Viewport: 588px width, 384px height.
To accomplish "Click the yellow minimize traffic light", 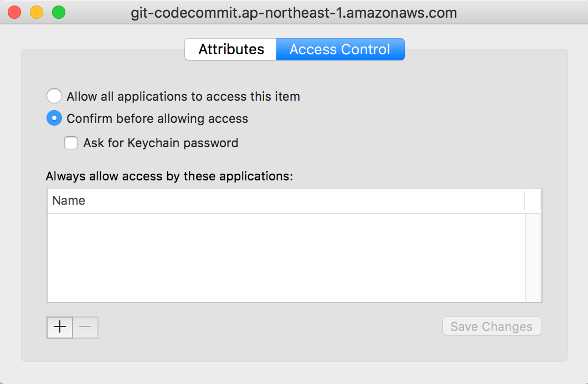I will click(37, 12).
